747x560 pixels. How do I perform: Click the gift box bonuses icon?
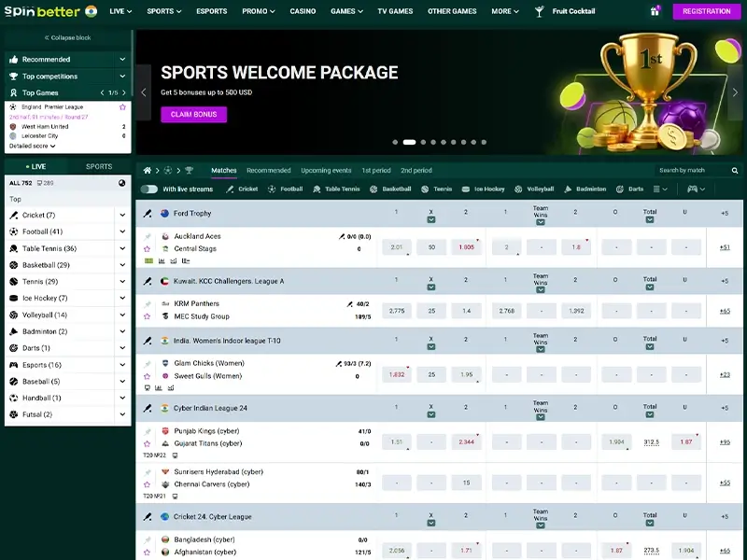click(655, 11)
